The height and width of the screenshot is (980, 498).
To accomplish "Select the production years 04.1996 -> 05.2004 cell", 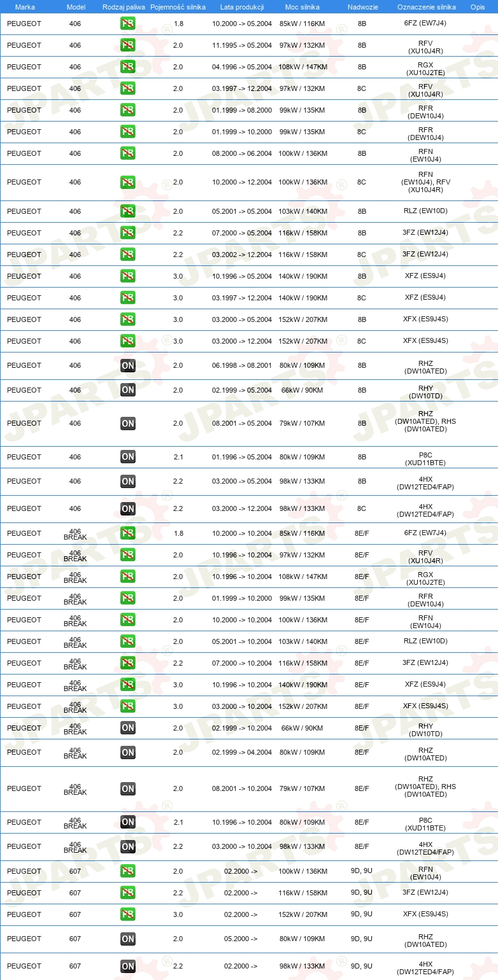I will pyautogui.click(x=242, y=67).
